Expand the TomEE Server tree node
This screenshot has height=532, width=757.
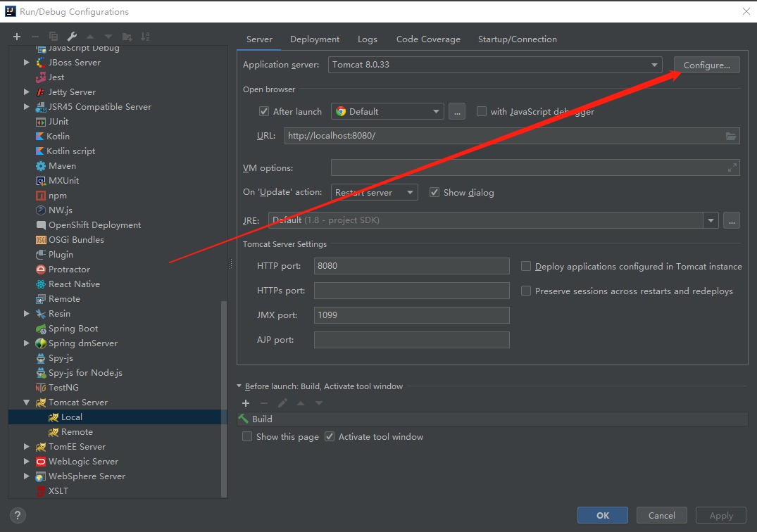(x=27, y=447)
